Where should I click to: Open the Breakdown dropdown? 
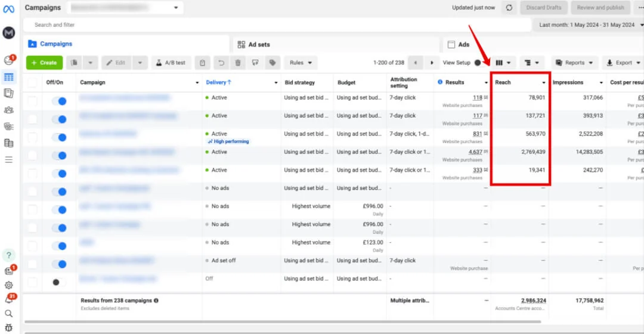(532, 63)
